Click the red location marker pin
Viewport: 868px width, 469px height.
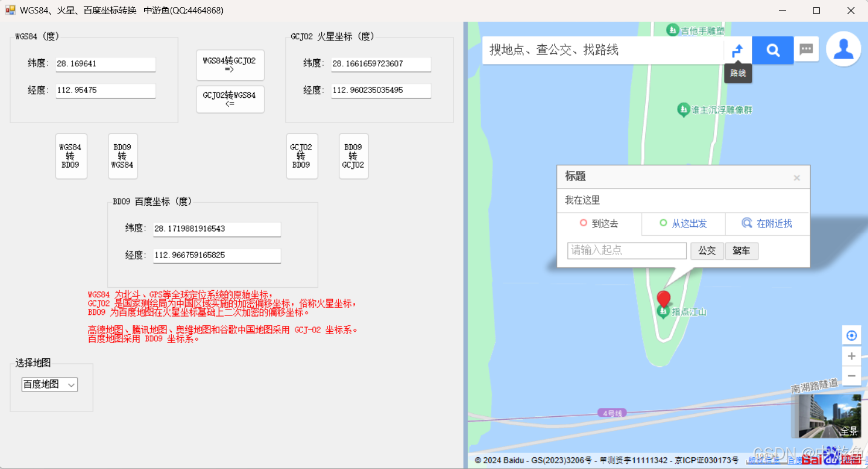(663, 300)
